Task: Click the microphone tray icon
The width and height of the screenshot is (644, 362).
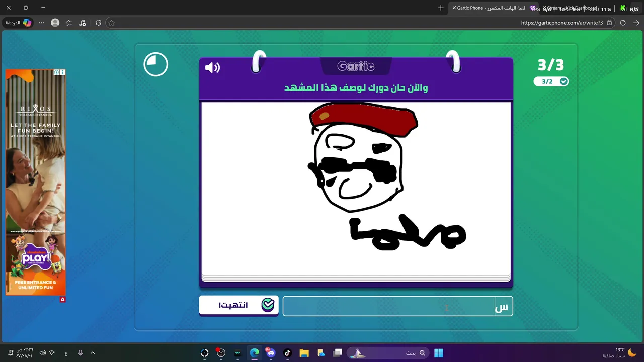Action: (x=80, y=353)
